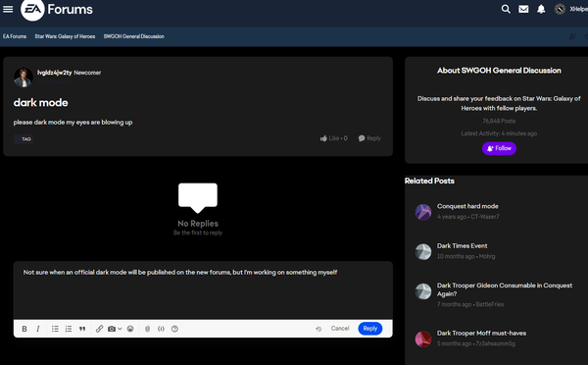Click inside the reply text editor
Screen dimensions: 588x365
coord(203,290)
